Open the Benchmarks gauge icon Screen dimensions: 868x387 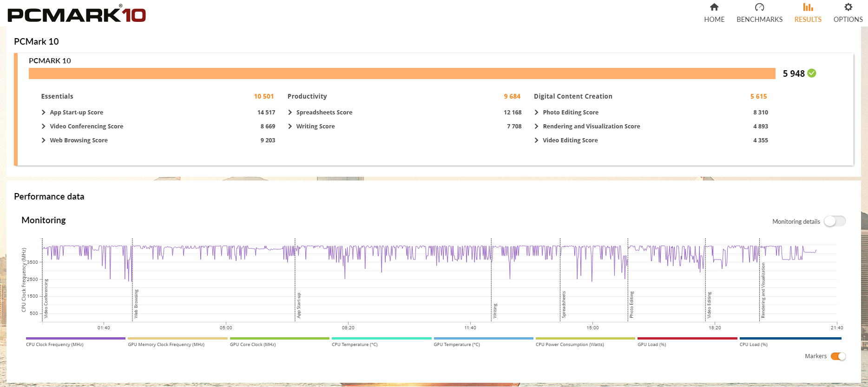point(759,7)
